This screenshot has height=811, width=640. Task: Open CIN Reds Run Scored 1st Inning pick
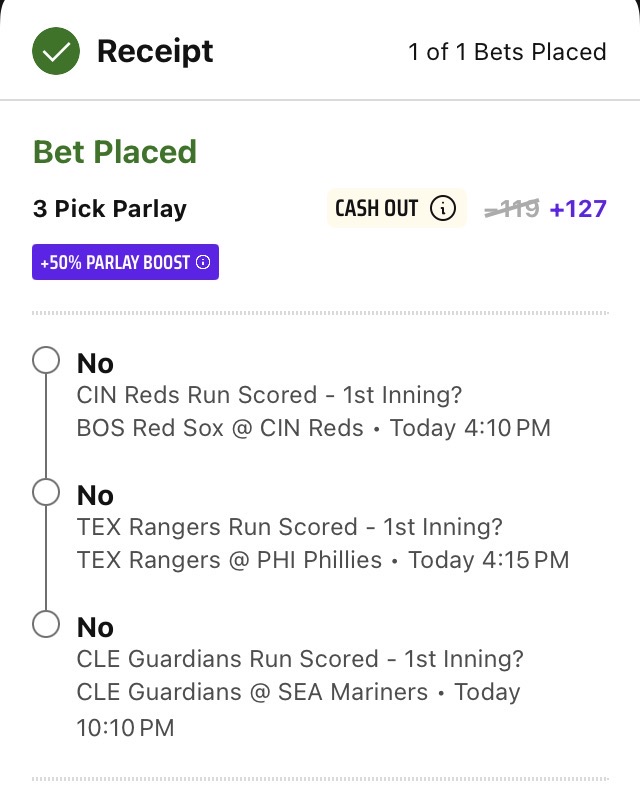click(269, 395)
